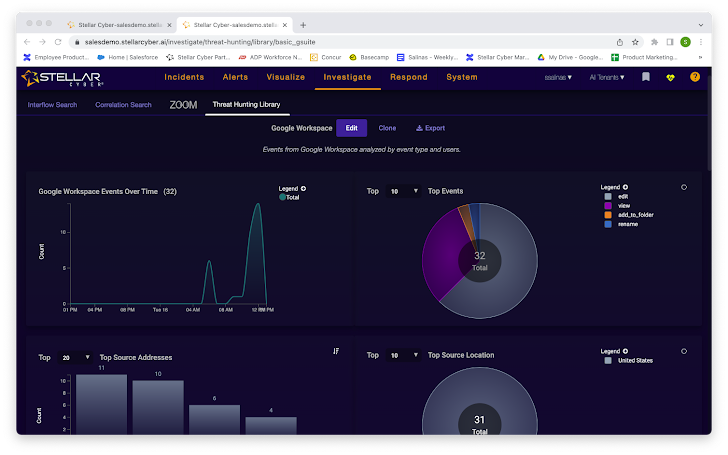
Task: Show more bookmarks overflow arrow
Action: coord(700,57)
